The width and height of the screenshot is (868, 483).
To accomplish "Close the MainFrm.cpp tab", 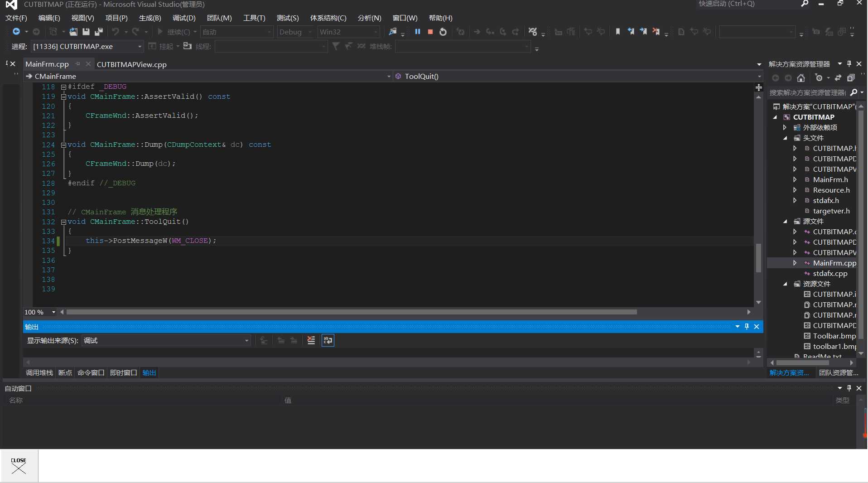I will [x=88, y=64].
